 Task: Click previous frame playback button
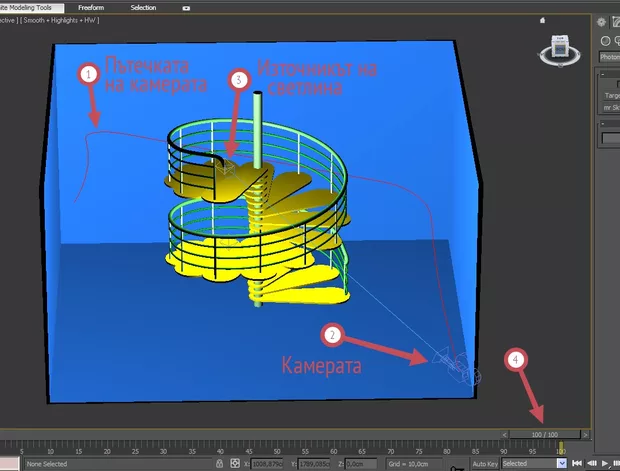click(591, 464)
